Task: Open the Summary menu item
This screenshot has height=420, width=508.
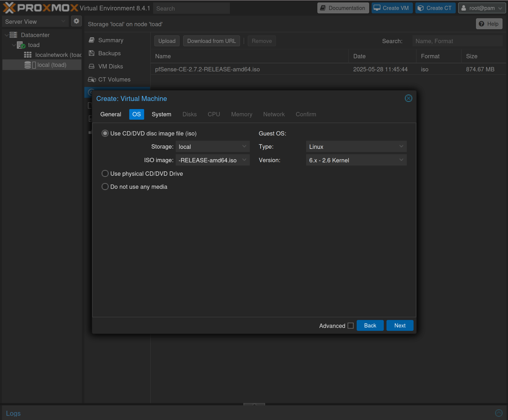Action: coord(117,40)
